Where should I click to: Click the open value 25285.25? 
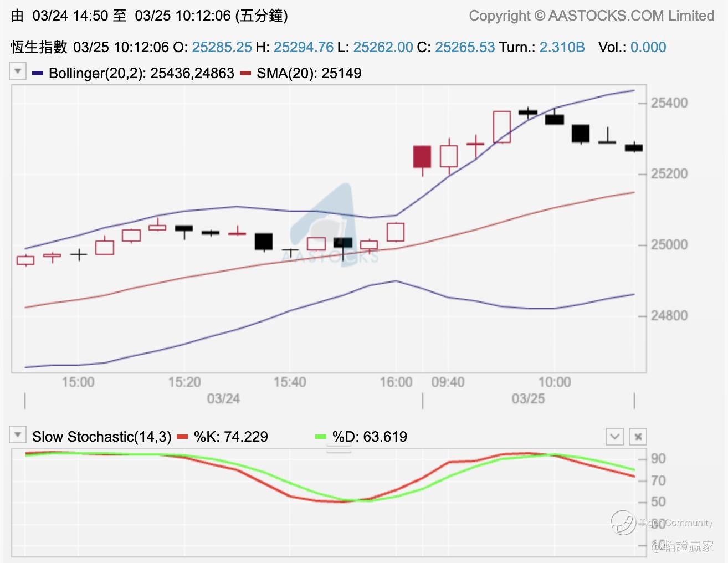(x=222, y=47)
